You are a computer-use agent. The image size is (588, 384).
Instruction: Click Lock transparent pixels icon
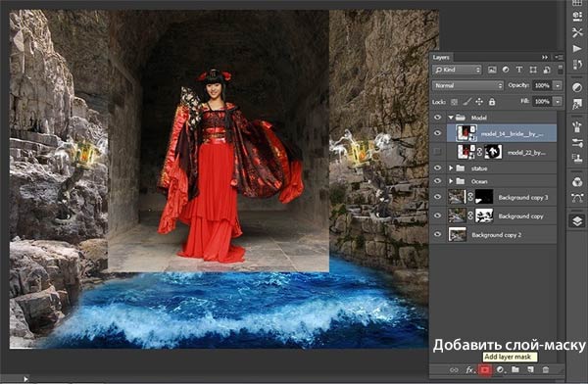[454, 102]
